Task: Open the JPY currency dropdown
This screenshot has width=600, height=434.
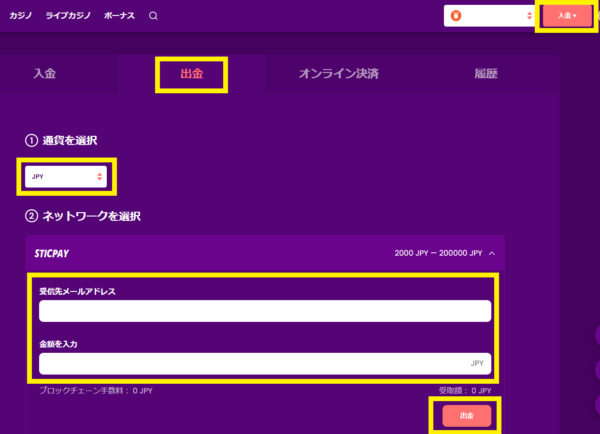Action: point(66,177)
